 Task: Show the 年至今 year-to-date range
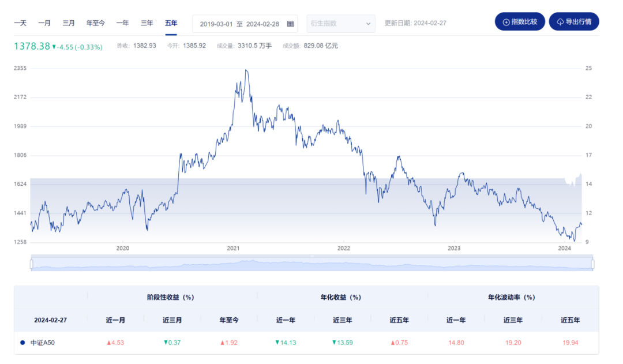click(x=96, y=23)
